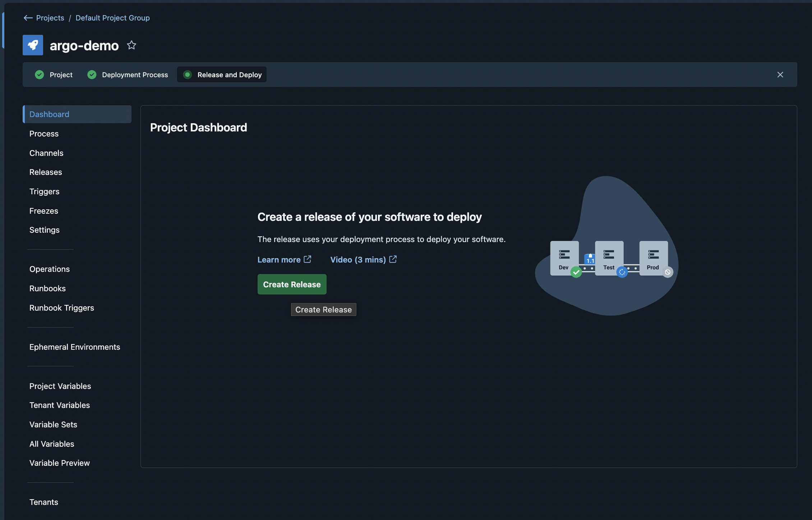Open Runbook Triggers

[62, 308]
